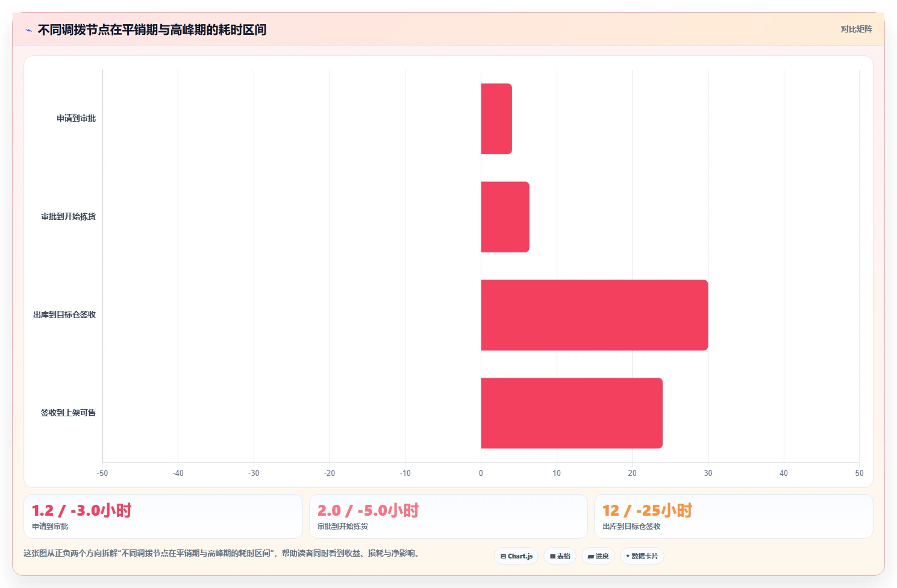Click the x-axis tick label 30
This screenshot has height=588, width=897.
click(x=708, y=474)
